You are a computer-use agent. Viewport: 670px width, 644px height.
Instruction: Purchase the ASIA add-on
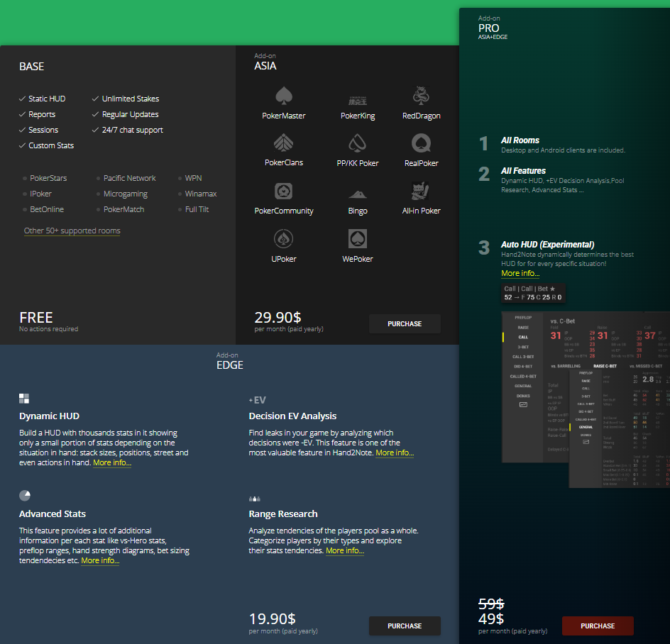click(x=405, y=323)
